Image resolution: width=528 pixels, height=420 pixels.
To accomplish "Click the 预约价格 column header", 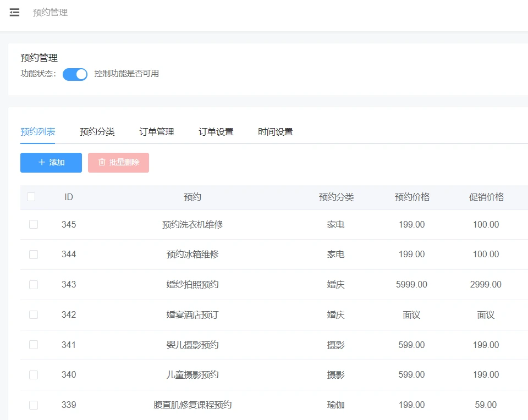I will (x=412, y=197).
